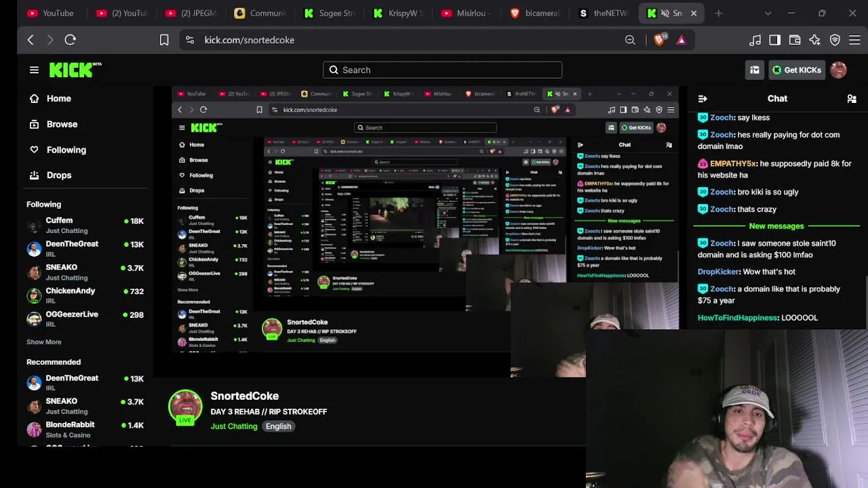Open the Brave VPN shield icon
This screenshot has width=868, height=488.
pyautogui.click(x=835, y=40)
